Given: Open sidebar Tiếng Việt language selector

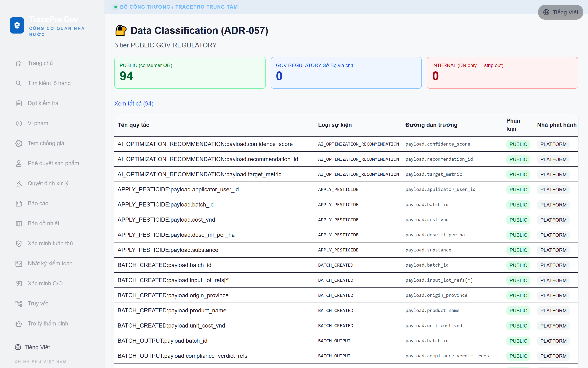Looking at the screenshot, I should coord(32,347).
